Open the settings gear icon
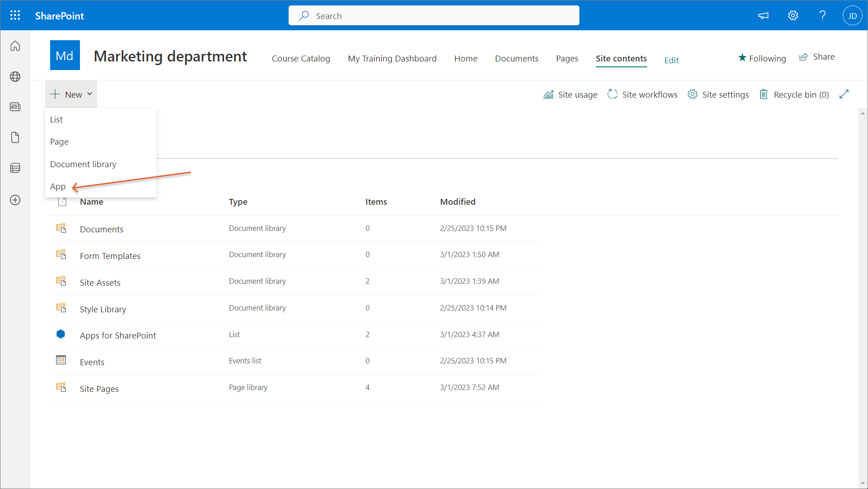The height and width of the screenshot is (489, 868). [x=793, y=16]
